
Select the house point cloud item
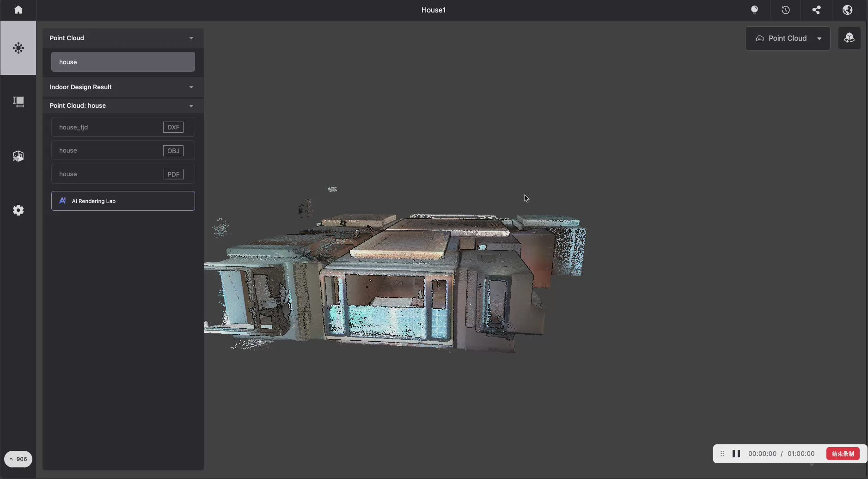tap(123, 62)
